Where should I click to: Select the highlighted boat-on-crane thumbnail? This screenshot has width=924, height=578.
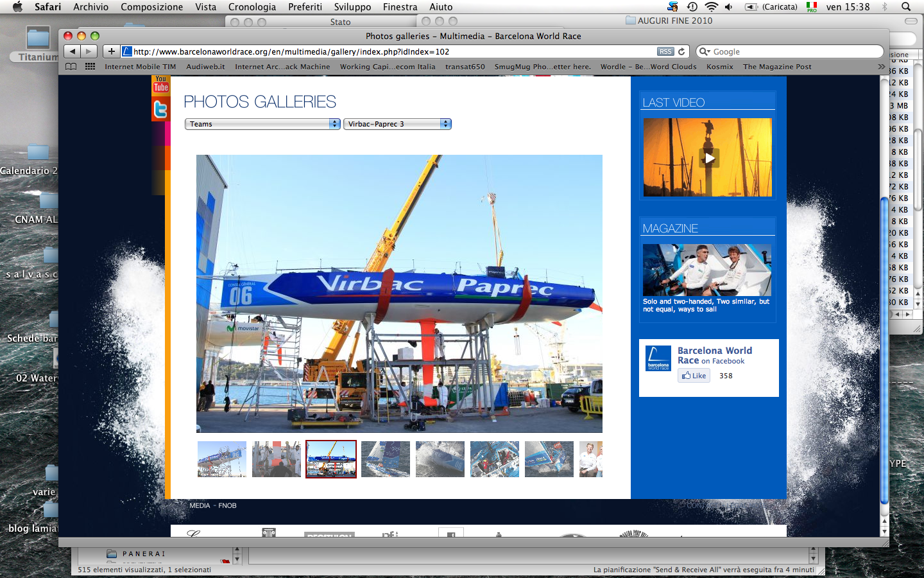point(331,459)
